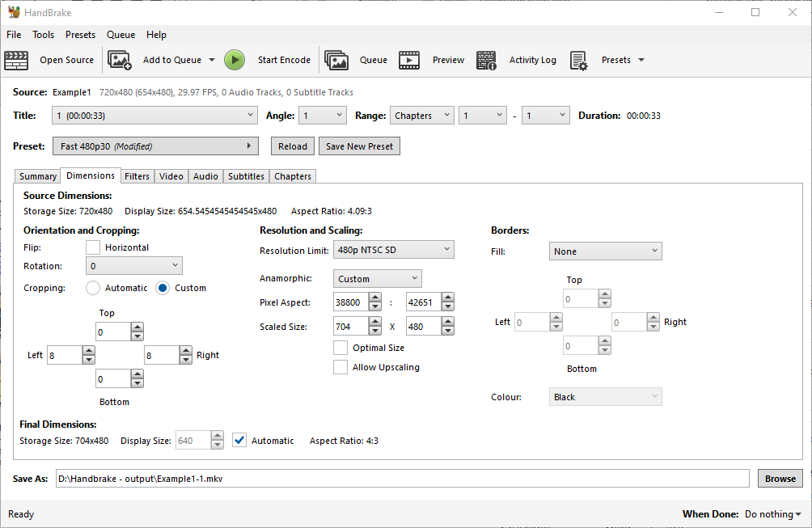Select Custom cropping radio button
812x528 pixels.
click(x=163, y=288)
